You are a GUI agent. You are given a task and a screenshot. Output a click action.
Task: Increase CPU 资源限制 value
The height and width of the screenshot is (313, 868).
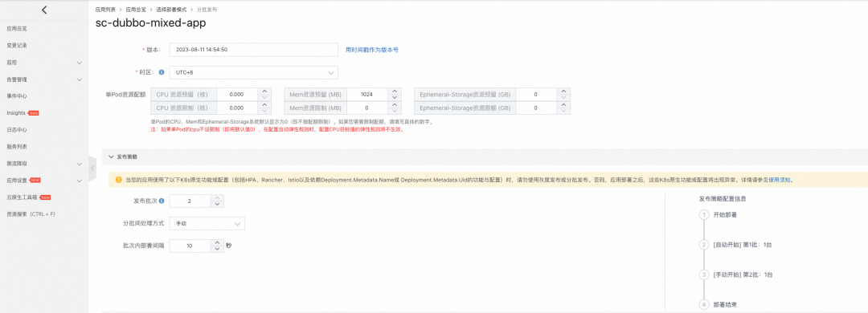click(264, 105)
